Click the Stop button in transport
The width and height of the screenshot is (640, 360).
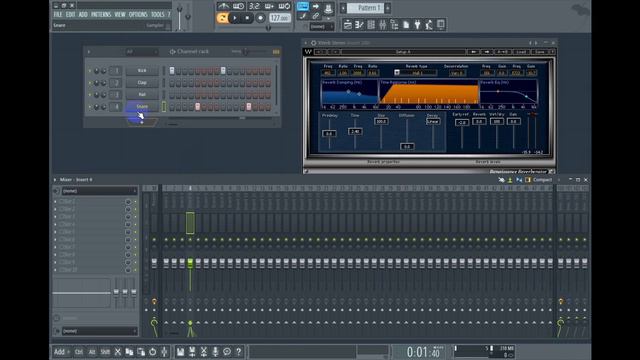[247, 18]
